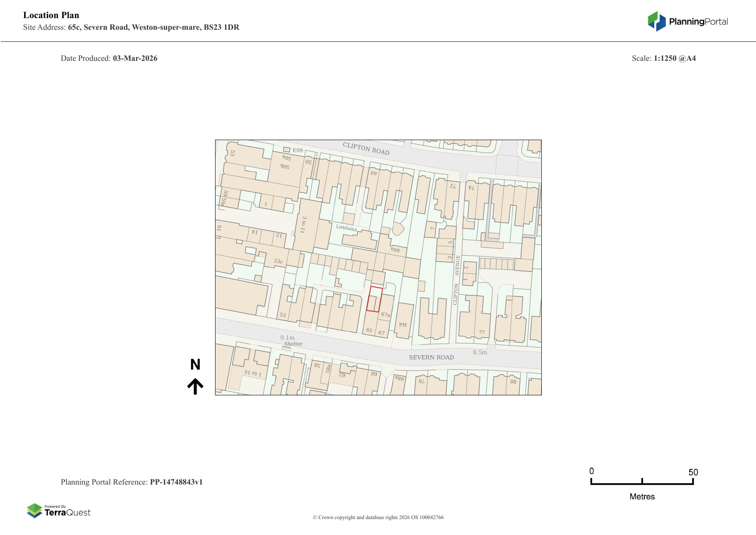Click the Clifton Road street label
The height and width of the screenshot is (535, 756).
366,148
